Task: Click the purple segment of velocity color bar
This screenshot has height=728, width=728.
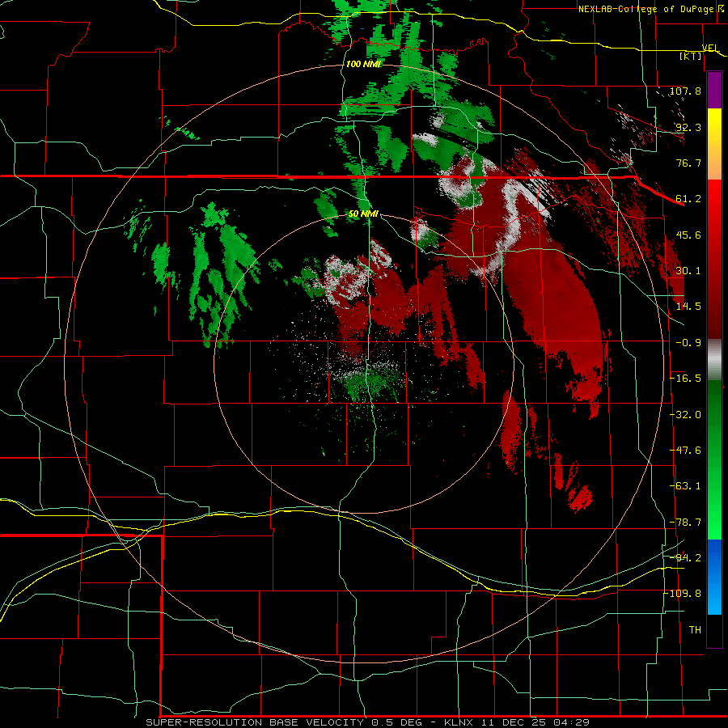Action: (714, 90)
